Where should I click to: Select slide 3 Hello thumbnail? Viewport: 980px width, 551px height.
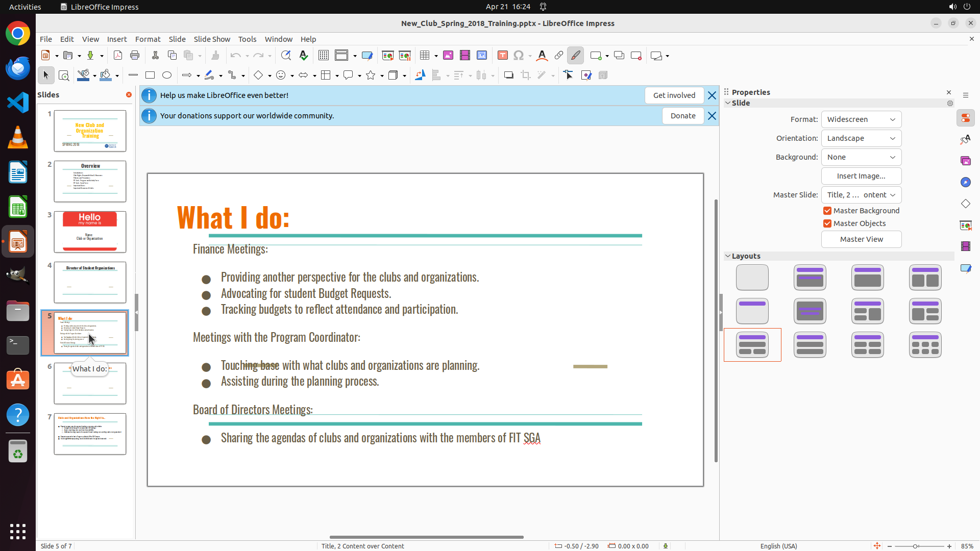point(90,232)
